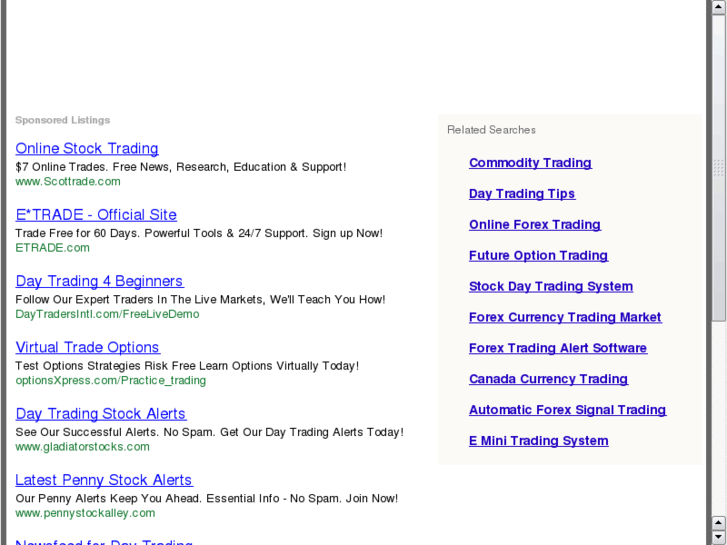Click the scroll-down arrow at the very bottom

(719, 537)
